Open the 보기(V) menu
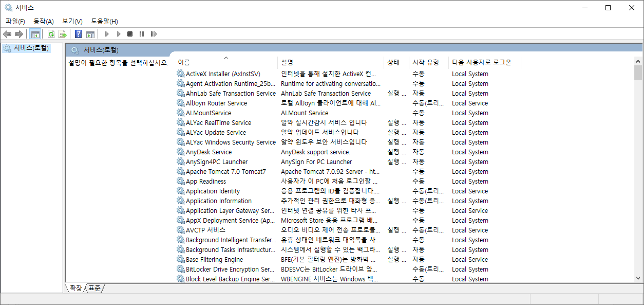644x305 pixels. coord(72,21)
